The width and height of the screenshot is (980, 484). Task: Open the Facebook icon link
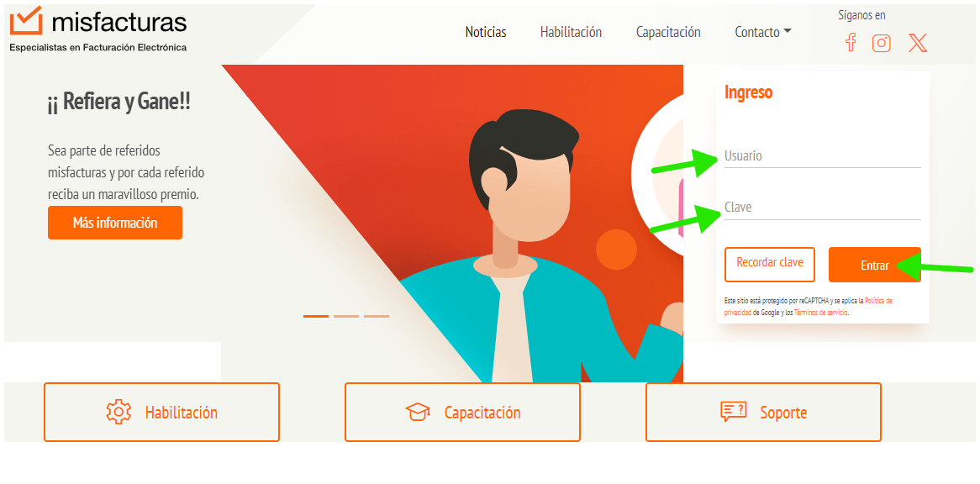click(850, 43)
